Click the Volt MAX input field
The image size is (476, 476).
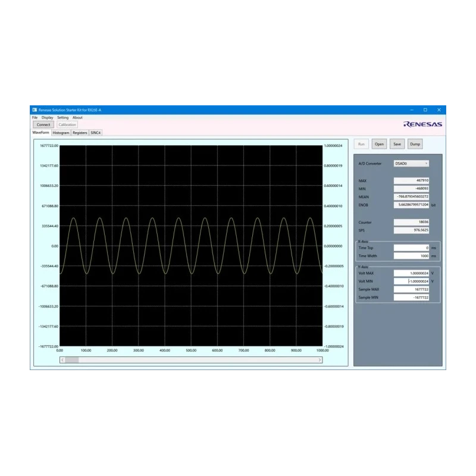click(x=411, y=273)
